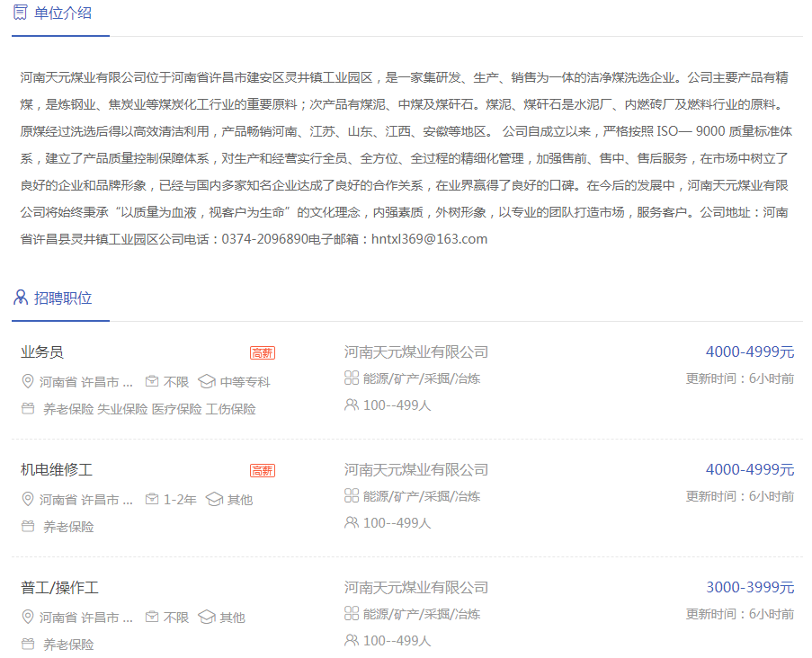Click salary 4000-4999元 for 业务员

(x=750, y=352)
